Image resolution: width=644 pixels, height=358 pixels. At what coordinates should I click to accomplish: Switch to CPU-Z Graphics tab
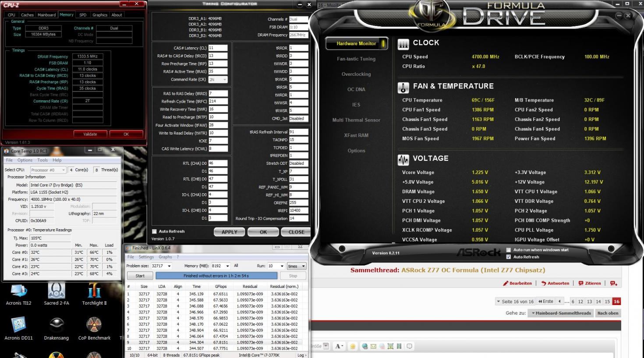(x=100, y=15)
